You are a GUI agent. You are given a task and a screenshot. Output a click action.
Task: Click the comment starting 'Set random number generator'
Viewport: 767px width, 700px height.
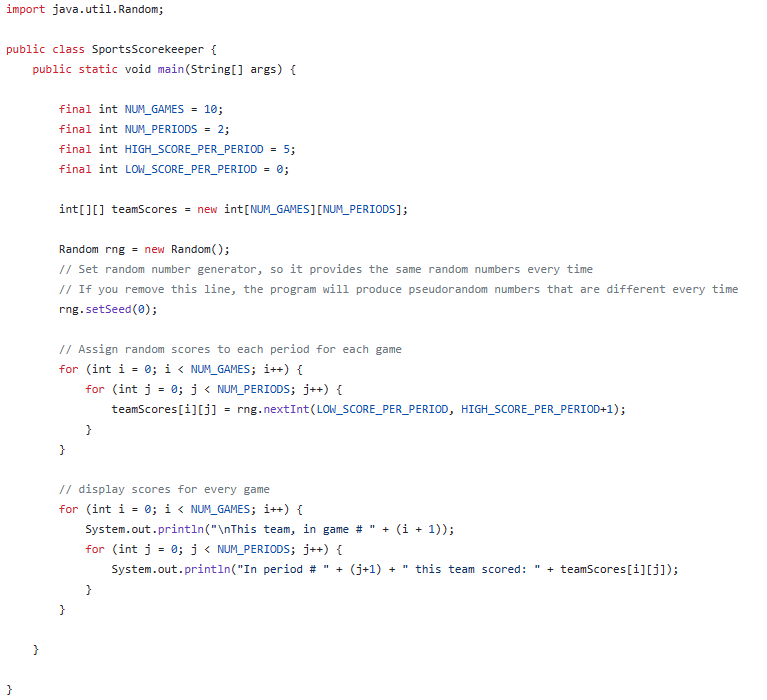click(x=326, y=270)
